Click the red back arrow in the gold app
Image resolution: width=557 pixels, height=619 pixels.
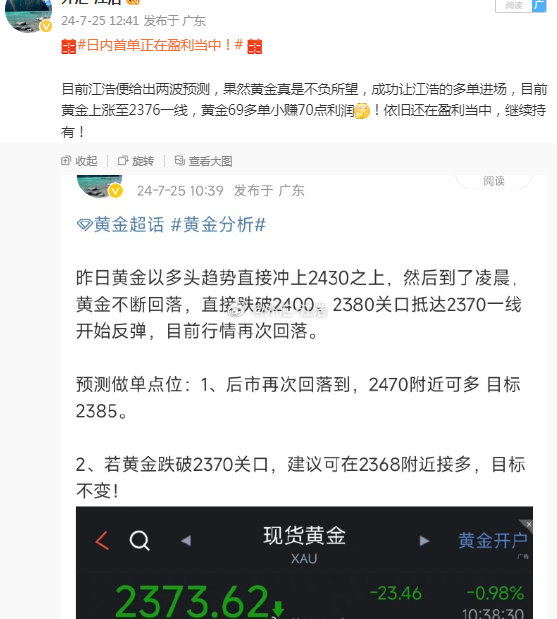coord(102,540)
